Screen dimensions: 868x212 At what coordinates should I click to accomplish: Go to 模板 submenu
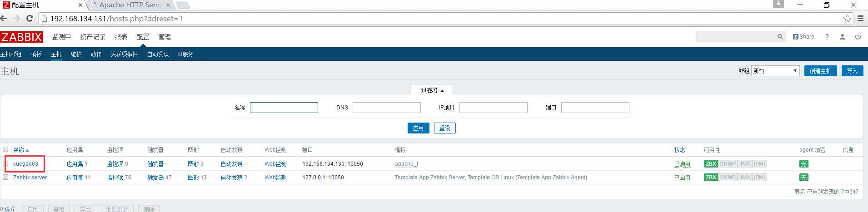[x=36, y=54]
